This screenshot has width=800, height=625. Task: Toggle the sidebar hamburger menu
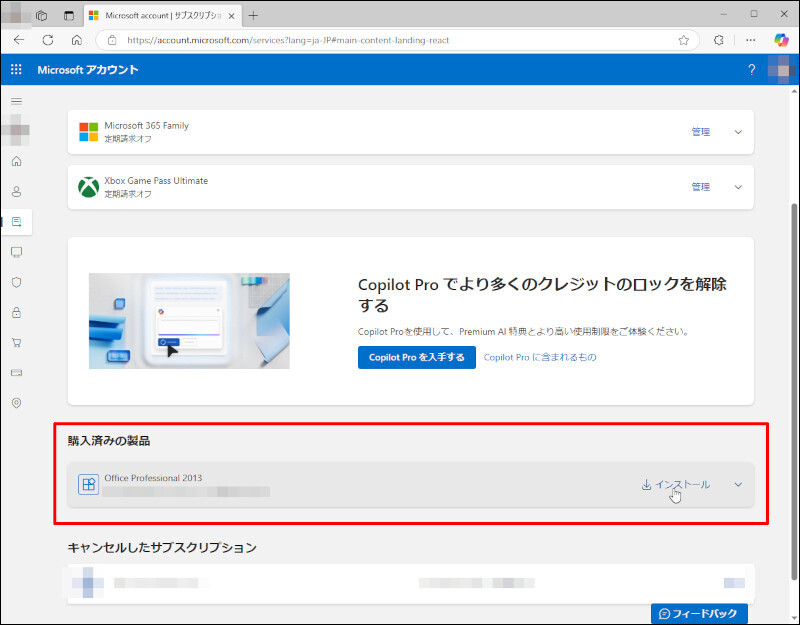click(16, 101)
